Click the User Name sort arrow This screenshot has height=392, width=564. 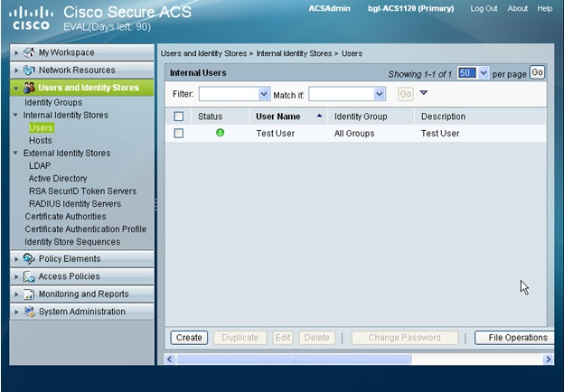coord(319,116)
